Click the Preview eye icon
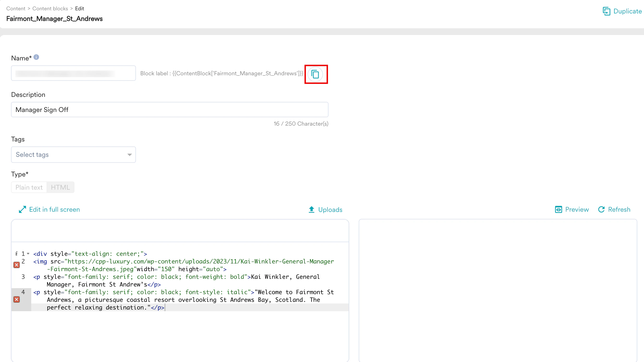 click(558, 210)
